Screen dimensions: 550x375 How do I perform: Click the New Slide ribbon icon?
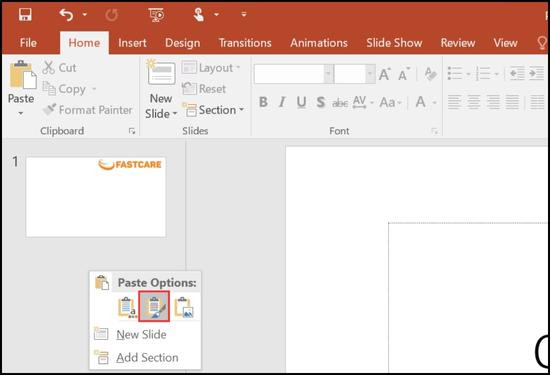pos(161,74)
